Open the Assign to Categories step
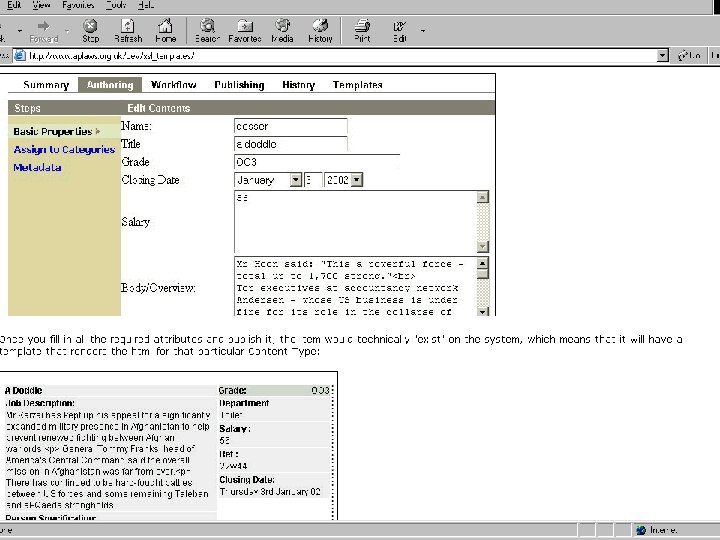This screenshot has height=540, width=720. pyautogui.click(x=64, y=150)
